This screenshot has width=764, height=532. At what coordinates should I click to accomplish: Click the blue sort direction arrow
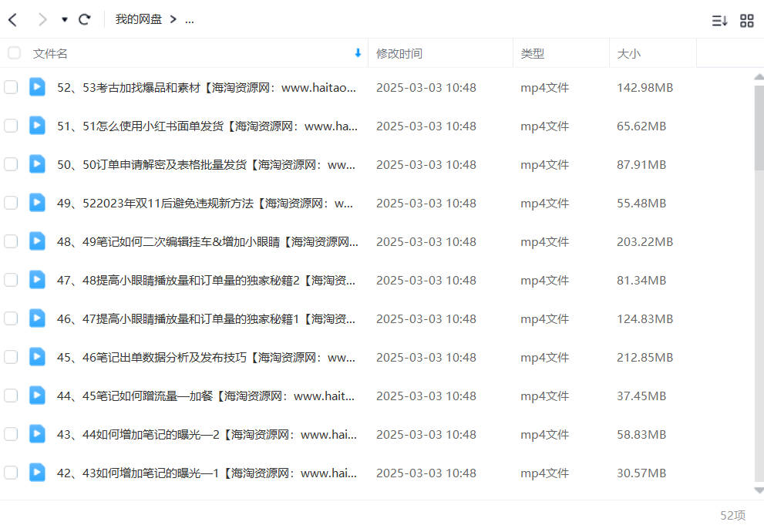coord(358,53)
